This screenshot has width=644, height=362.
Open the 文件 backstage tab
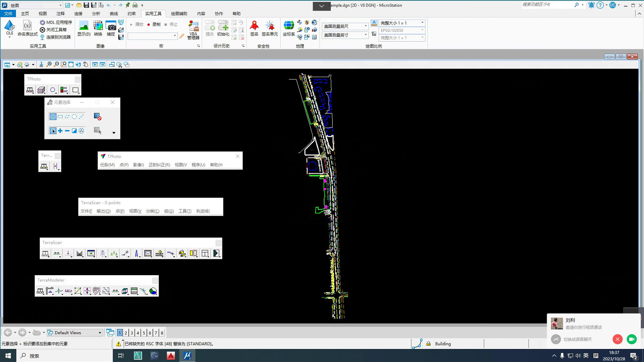click(x=8, y=13)
